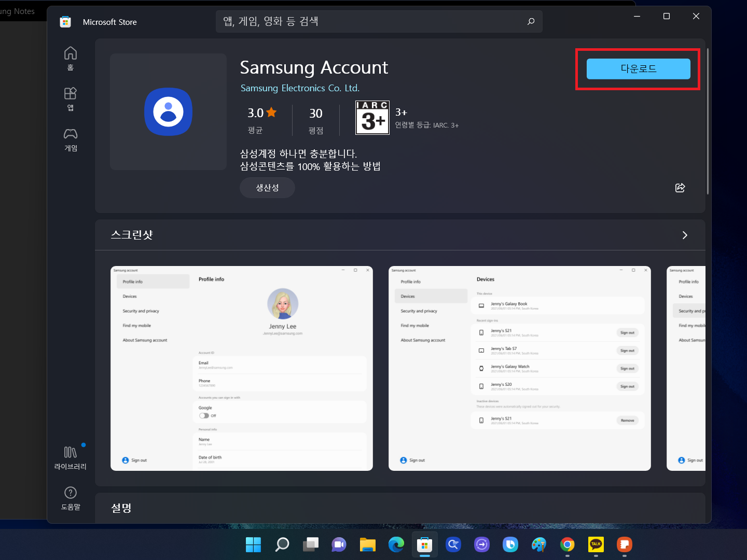Click the Samsung Account app icon
This screenshot has height=560, width=747.
tap(168, 111)
